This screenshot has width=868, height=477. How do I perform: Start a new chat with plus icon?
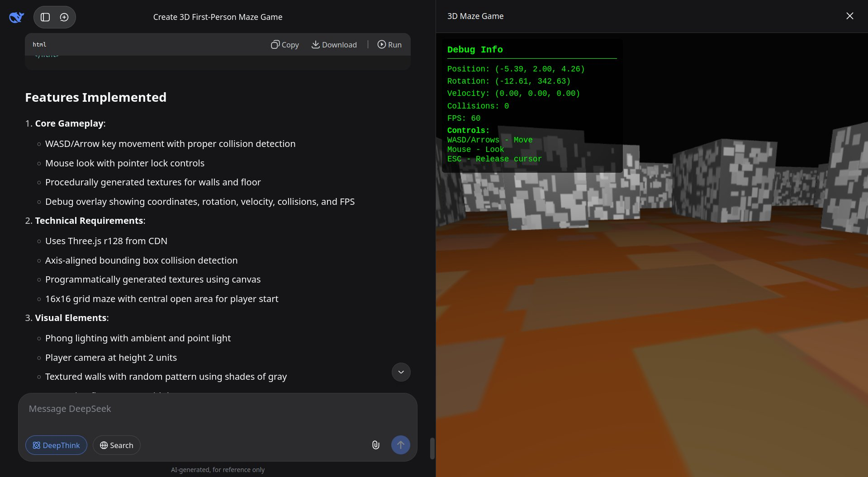coord(64,17)
